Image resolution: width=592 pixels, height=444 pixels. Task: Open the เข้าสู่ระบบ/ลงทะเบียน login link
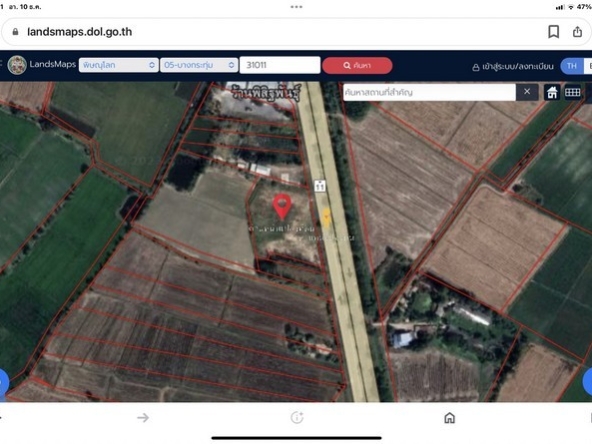coord(513,67)
